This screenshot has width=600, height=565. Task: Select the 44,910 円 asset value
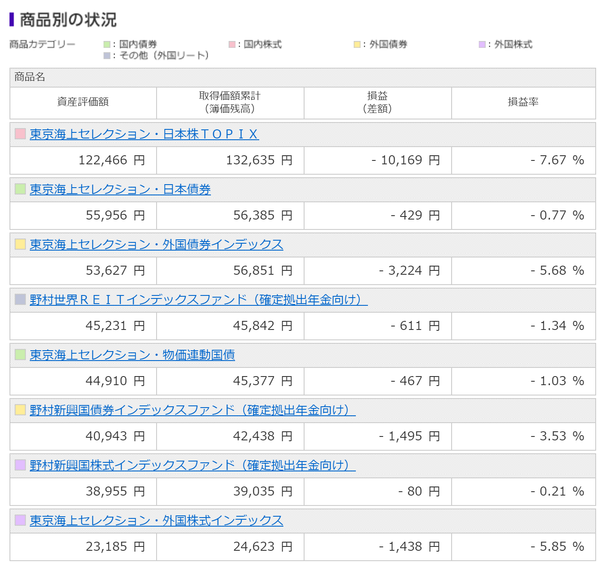115,381
